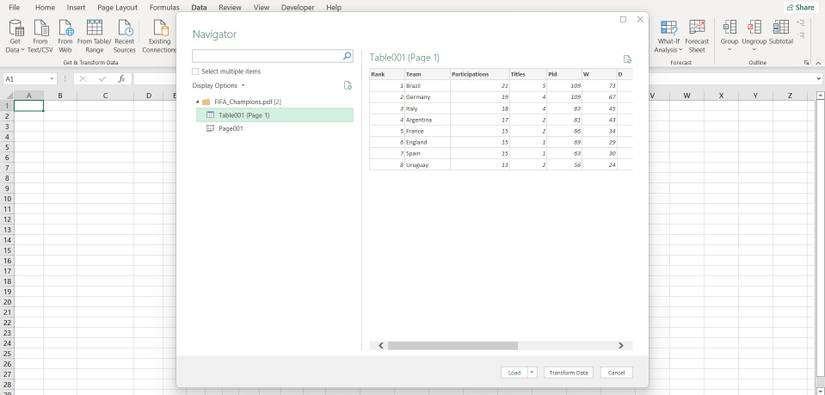
Task: Switch to the View tab
Action: [261, 7]
